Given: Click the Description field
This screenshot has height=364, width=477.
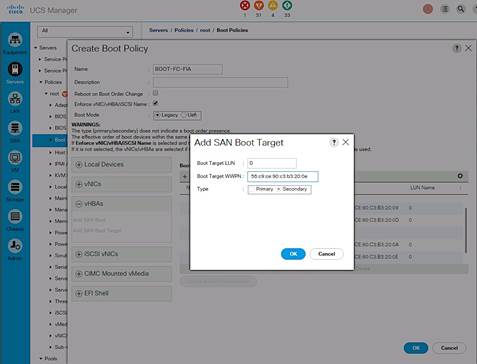Looking at the screenshot, I should point(220,82).
